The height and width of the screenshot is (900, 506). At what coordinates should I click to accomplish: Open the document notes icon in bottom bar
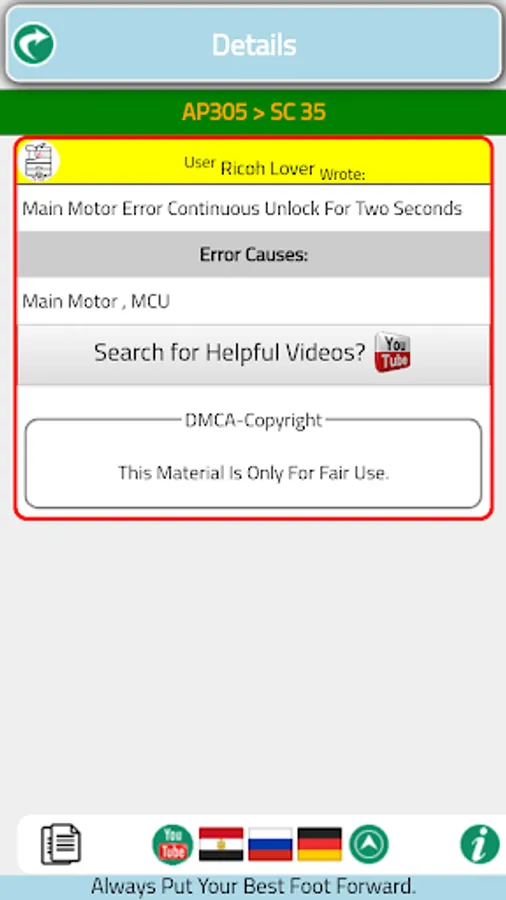pyautogui.click(x=61, y=844)
